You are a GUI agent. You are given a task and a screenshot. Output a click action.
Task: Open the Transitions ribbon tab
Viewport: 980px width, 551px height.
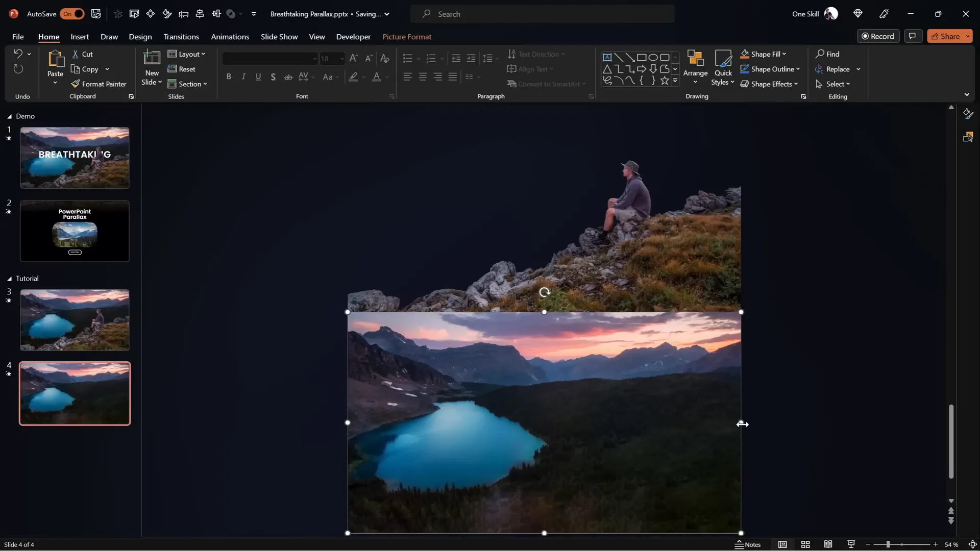181,37
